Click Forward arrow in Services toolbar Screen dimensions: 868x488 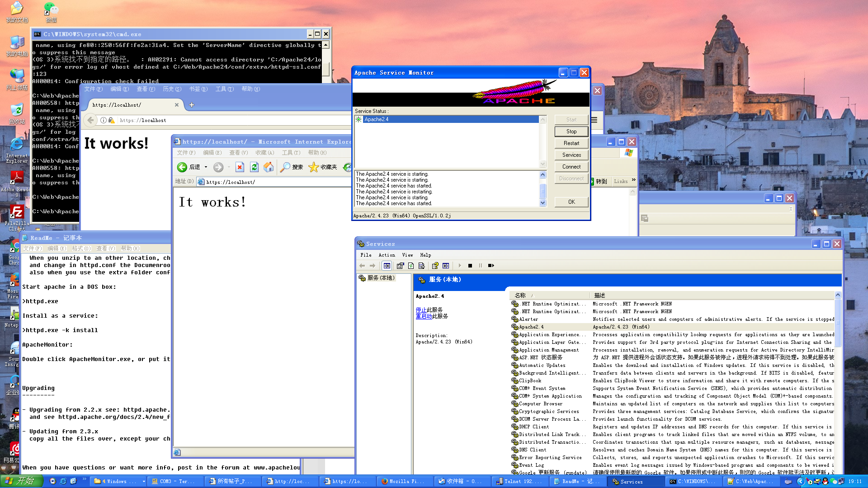373,266
